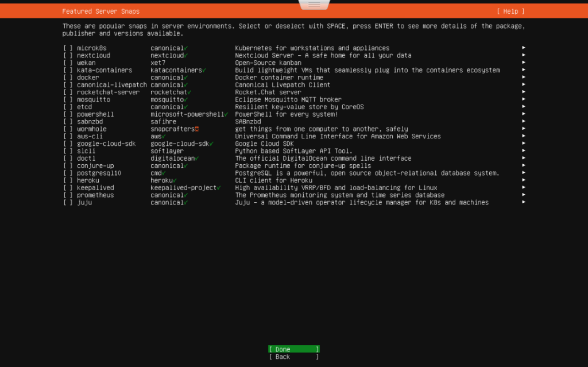The image size is (588, 367).
Task: Select the microk8s checkbox
Action: tap(67, 48)
